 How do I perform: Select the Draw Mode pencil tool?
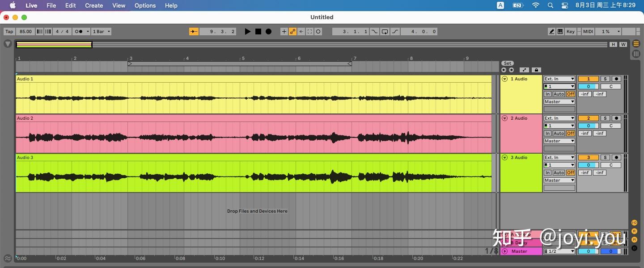tap(551, 31)
